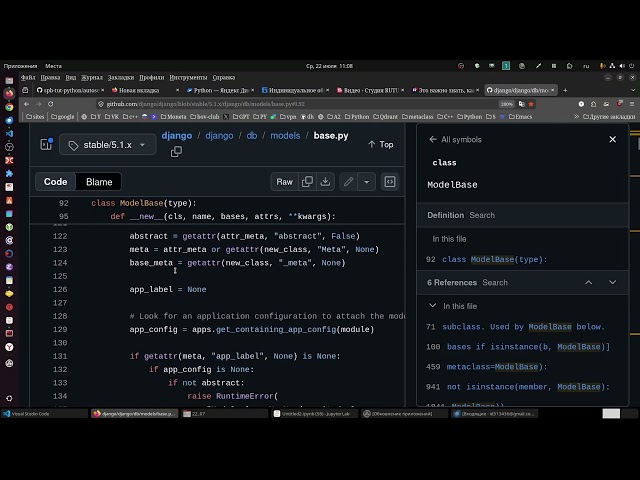This screenshot has width=640, height=480.
Task: Open the Raw file view
Action: (284, 182)
